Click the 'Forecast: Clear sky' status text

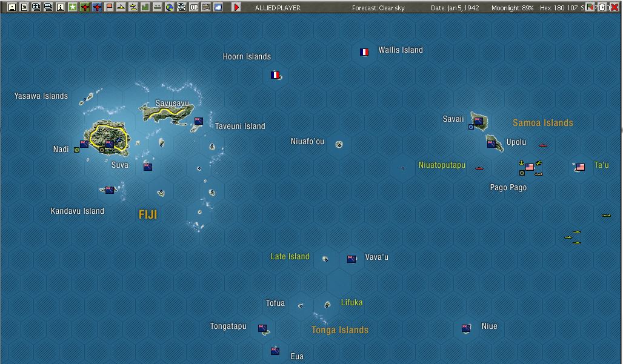(x=378, y=7)
